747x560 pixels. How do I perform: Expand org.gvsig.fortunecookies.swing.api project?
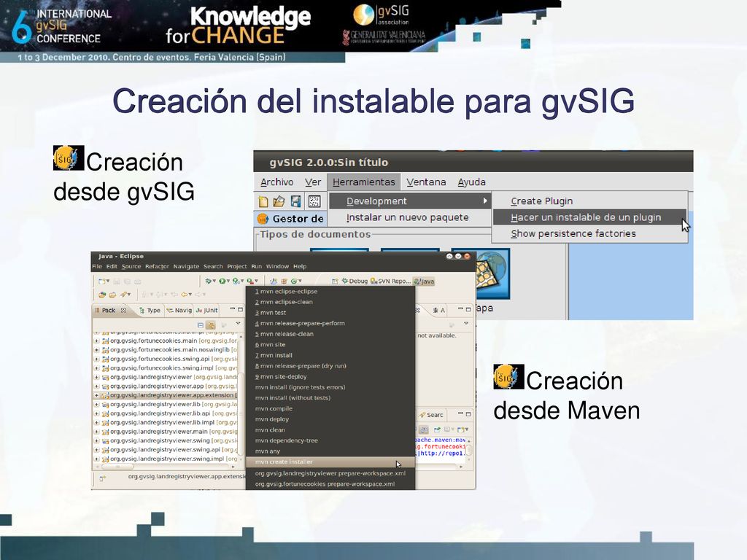point(97,359)
